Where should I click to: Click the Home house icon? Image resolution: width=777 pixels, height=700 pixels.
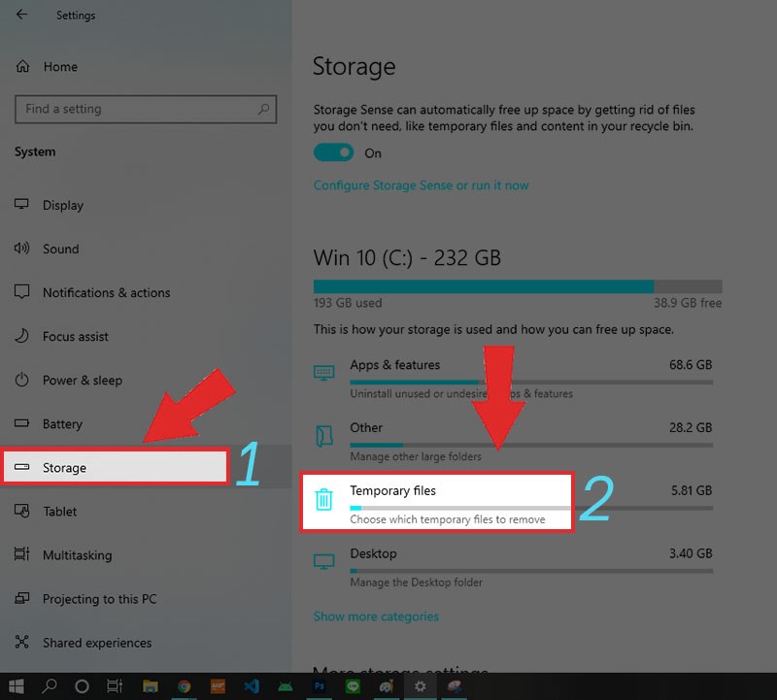(x=22, y=66)
